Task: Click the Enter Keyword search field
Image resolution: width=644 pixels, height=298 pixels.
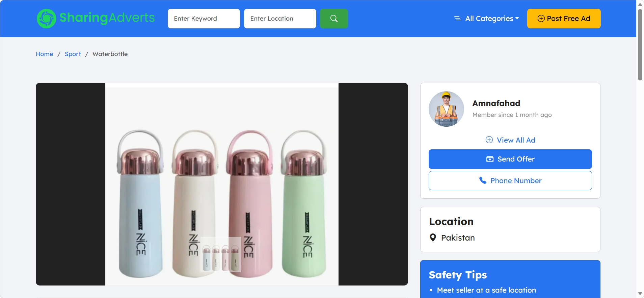Action: [204, 19]
